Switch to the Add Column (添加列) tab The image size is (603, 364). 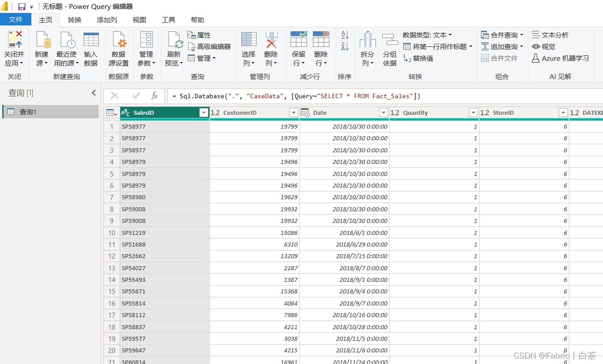(x=107, y=20)
